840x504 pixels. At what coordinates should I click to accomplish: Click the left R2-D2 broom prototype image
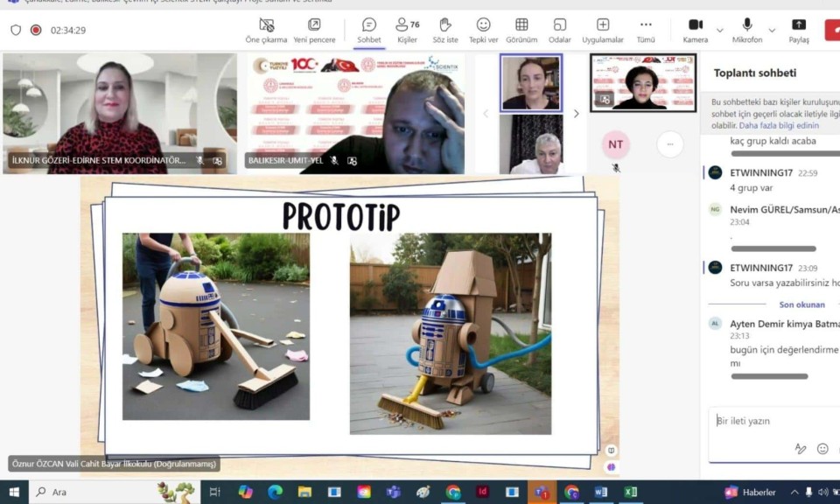(x=216, y=326)
